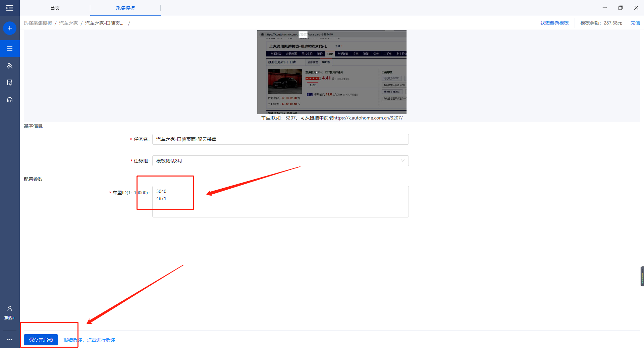Open the 报错反馈 feedback link
This screenshot has width=644, height=348.
[x=89, y=340]
